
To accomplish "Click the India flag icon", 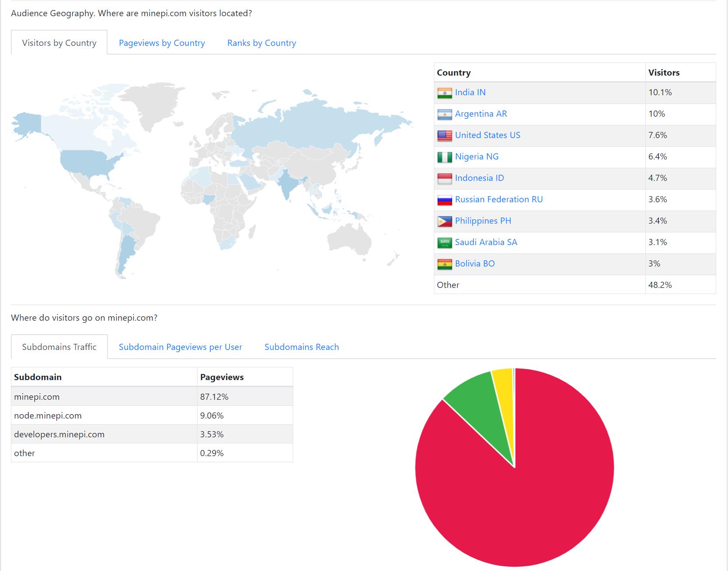I will coord(444,93).
